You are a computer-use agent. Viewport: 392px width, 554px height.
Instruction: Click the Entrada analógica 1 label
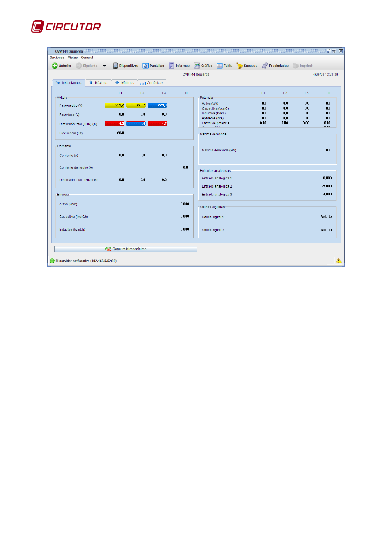217,178
